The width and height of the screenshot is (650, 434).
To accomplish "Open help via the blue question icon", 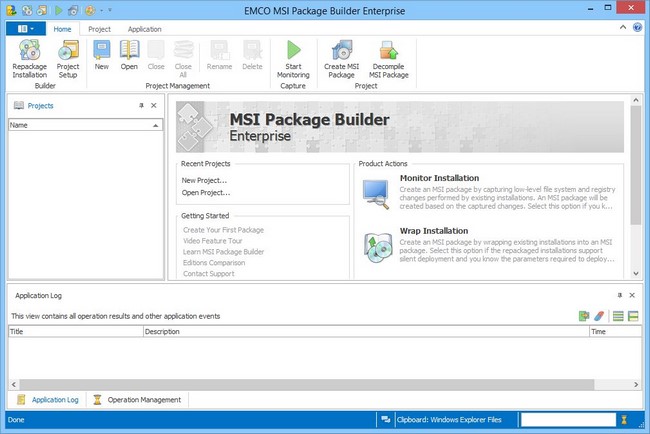I will (638, 27).
